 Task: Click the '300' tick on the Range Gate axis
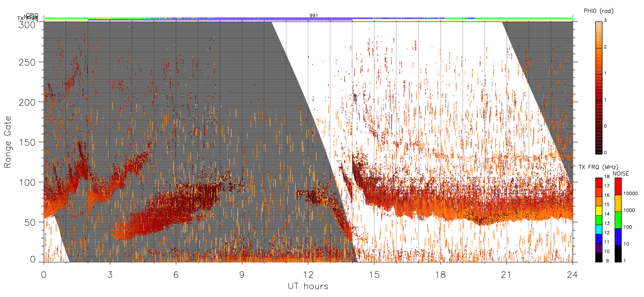[28, 24]
